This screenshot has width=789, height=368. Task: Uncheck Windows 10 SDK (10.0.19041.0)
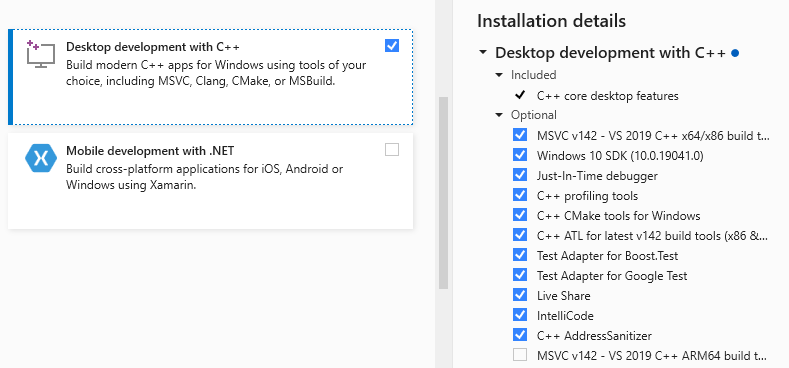coord(520,155)
